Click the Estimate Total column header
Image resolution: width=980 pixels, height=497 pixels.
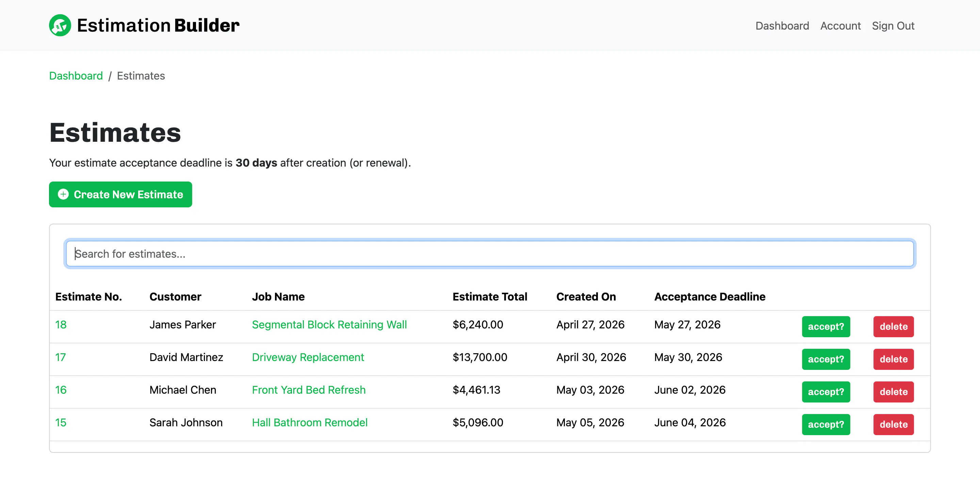(490, 296)
